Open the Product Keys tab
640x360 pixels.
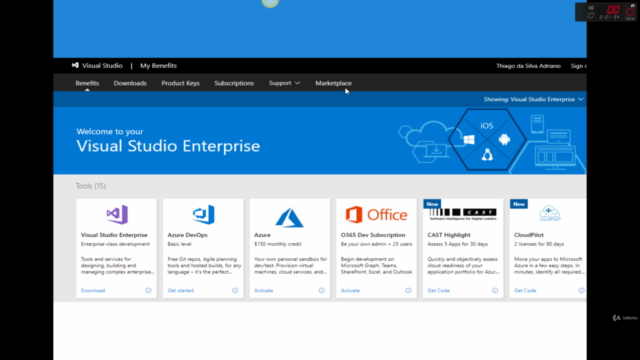(180, 83)
